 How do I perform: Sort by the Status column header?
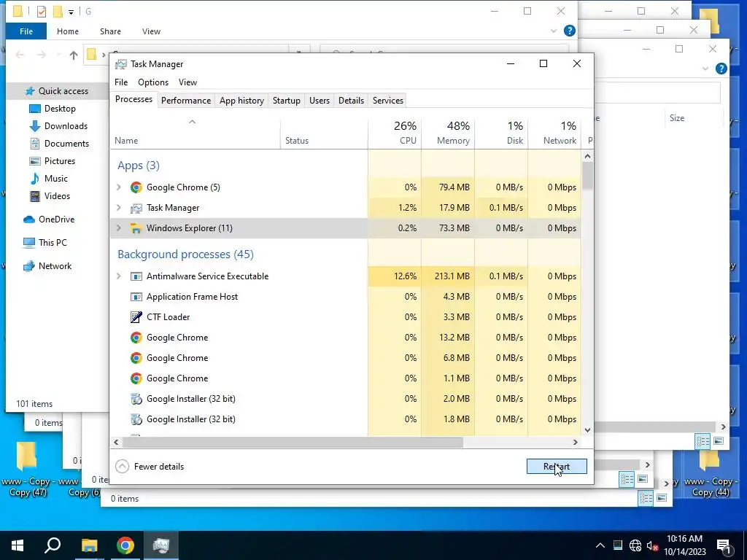[x=324, y=133]
